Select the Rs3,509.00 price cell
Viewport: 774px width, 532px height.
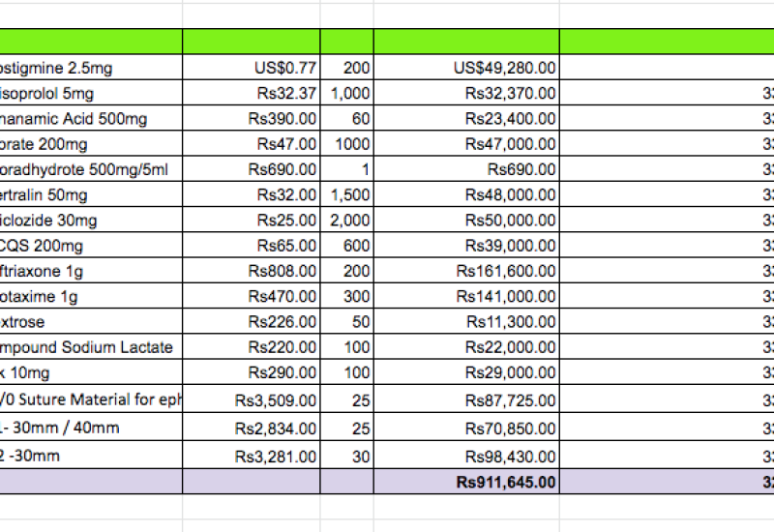pos(252,399)
